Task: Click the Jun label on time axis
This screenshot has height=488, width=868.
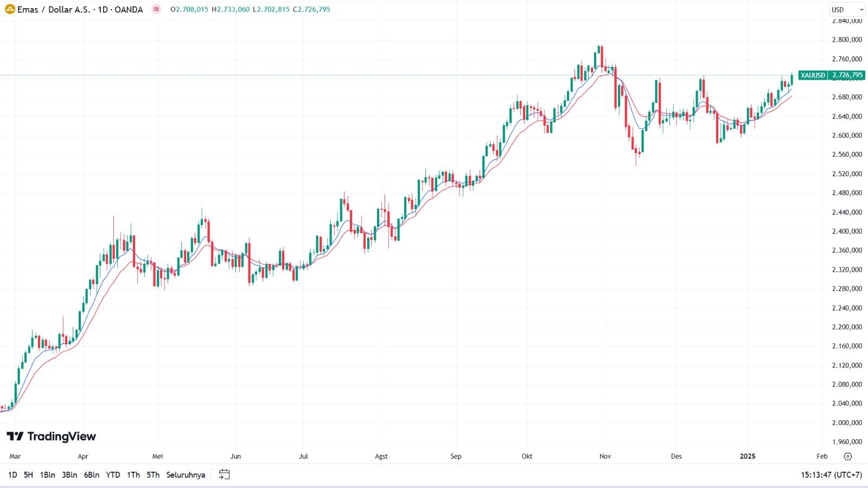Action: [x=235, y=457]
